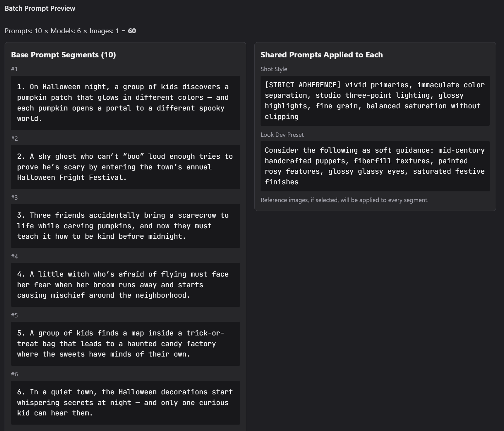Click the Shot Style label
This screenshot has width=504, height=431.
point(274,69)
